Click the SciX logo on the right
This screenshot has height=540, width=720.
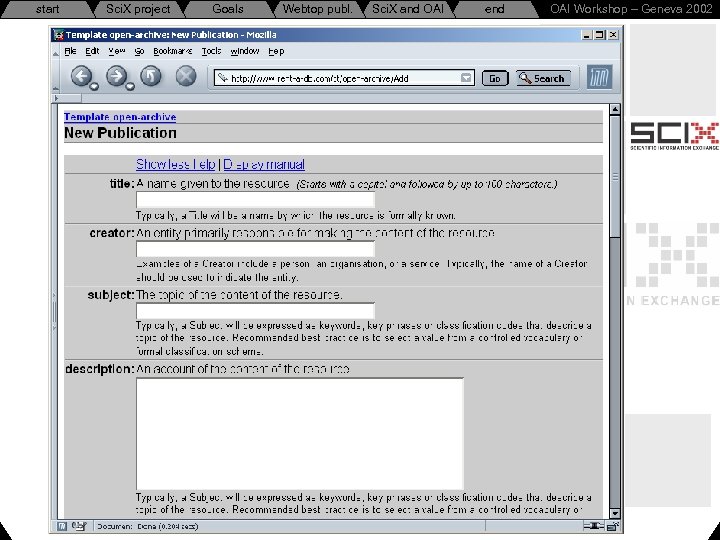(x=675, y=135)
